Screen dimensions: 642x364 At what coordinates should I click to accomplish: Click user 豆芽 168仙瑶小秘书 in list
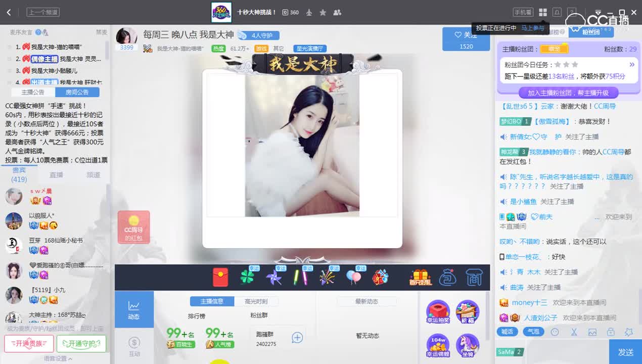coord(56,241)
